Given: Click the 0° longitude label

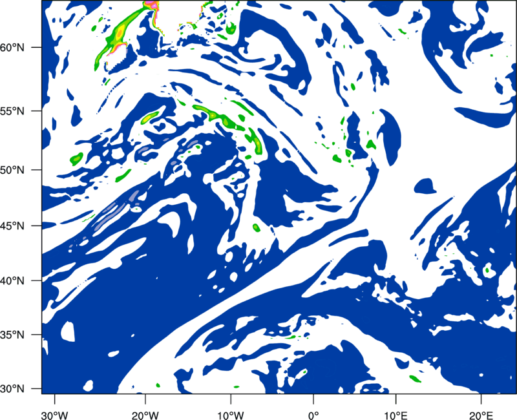Looking at the screenshot, I should pos(313,415).
